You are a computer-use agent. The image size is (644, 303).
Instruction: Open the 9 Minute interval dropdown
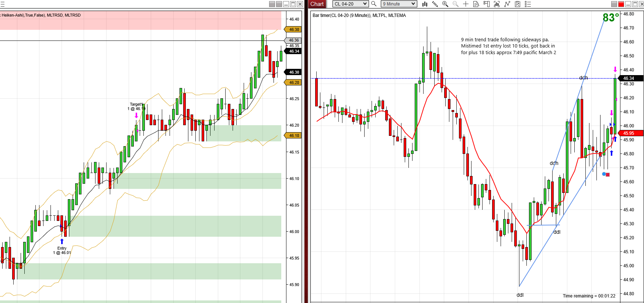399,4
